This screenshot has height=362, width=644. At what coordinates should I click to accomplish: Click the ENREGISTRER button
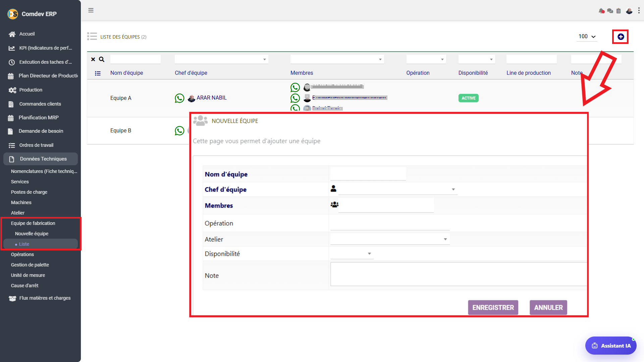coord(493,307)
